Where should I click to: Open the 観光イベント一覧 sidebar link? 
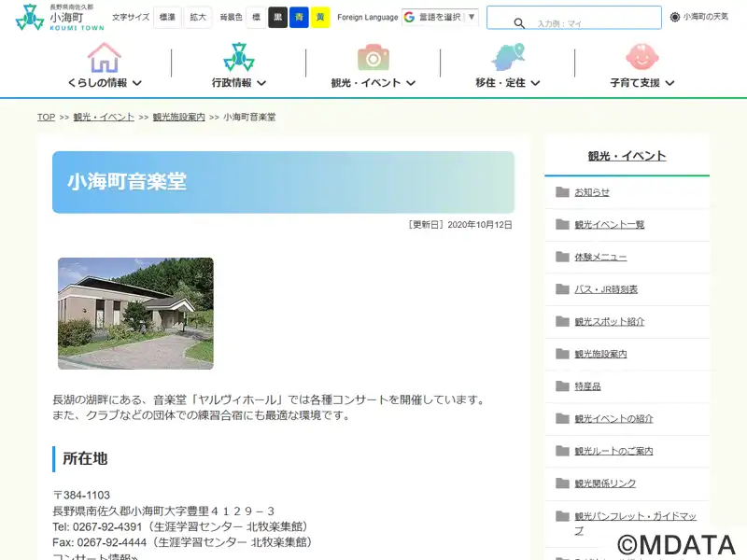click(610, 225)
